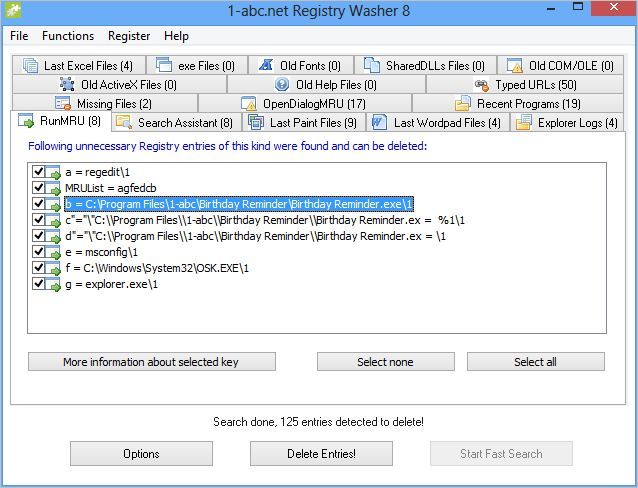Switch to the Search Assistant (8) tab

176,122
